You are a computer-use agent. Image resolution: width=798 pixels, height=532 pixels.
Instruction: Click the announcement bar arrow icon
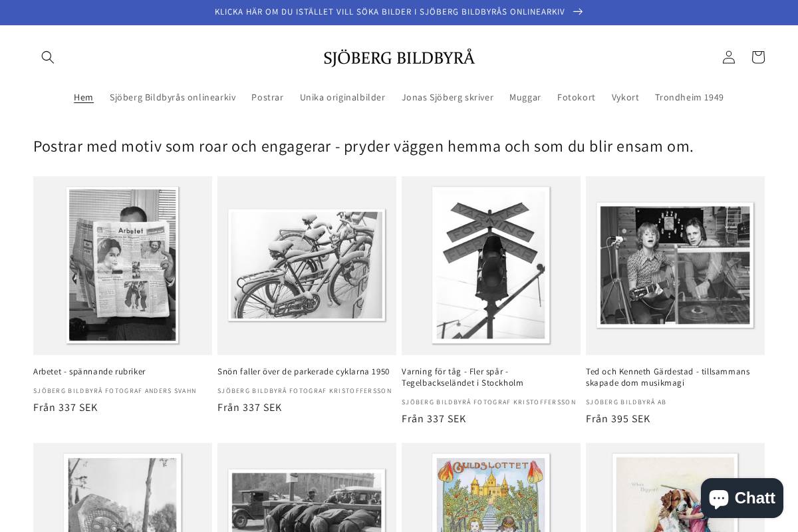pos(578,12)
